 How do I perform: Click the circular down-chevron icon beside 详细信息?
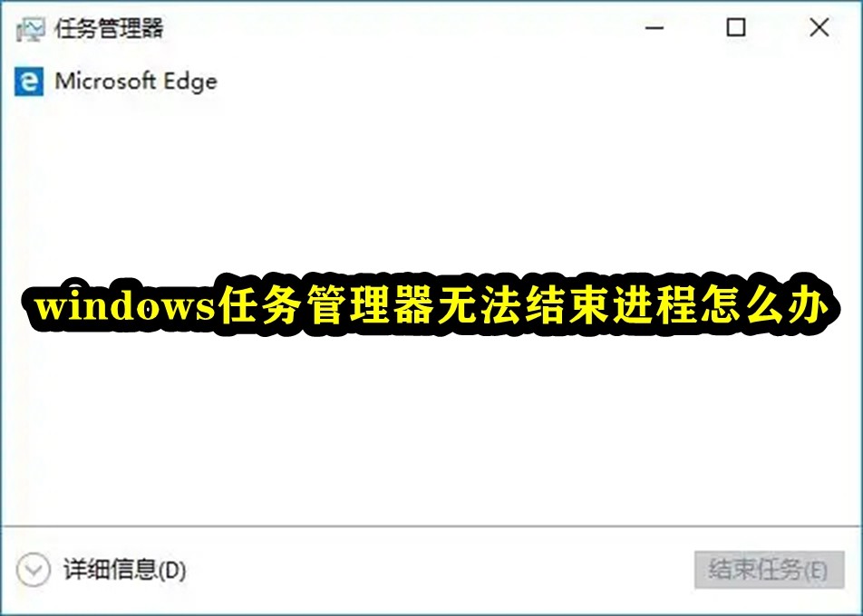coord(33,570)
